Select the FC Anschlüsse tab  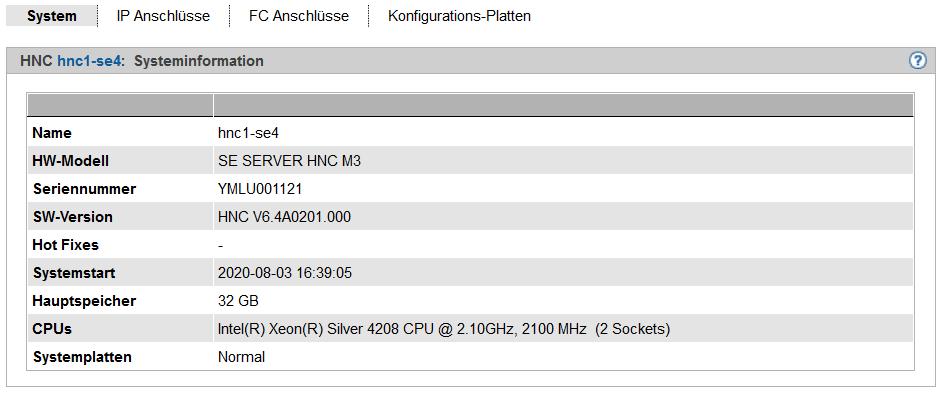coord(299,16)
